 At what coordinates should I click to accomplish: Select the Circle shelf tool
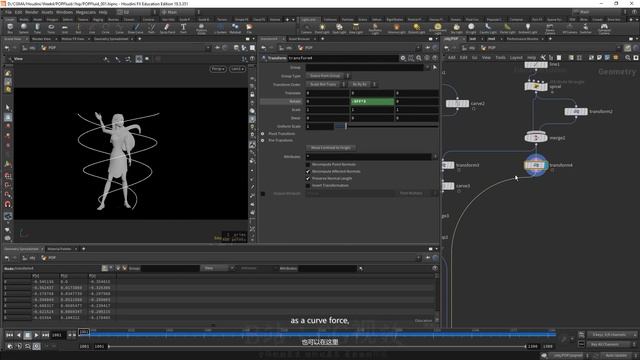pyautogui.click(x=105, y=29)
